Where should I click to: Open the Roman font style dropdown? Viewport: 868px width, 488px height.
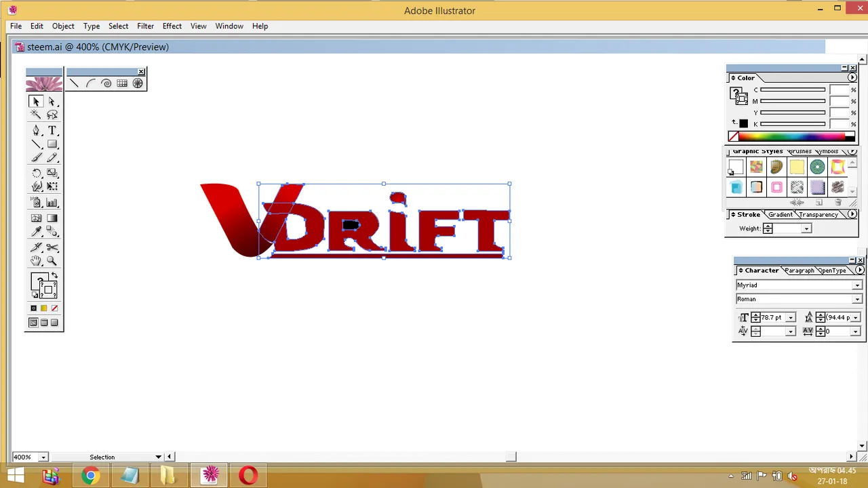click(x=857, y=300)
